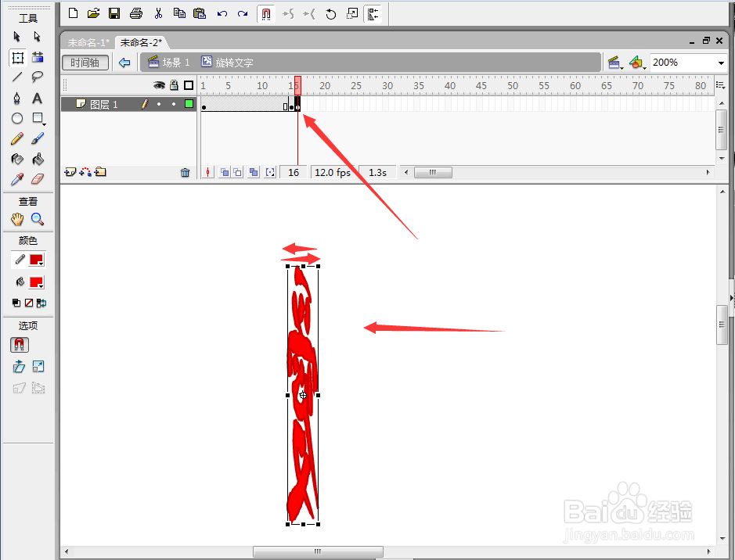The width and height of the screenshot is (735, 560).
Task: Click the Align toolbar icon
Action: [x=373, y=14]
